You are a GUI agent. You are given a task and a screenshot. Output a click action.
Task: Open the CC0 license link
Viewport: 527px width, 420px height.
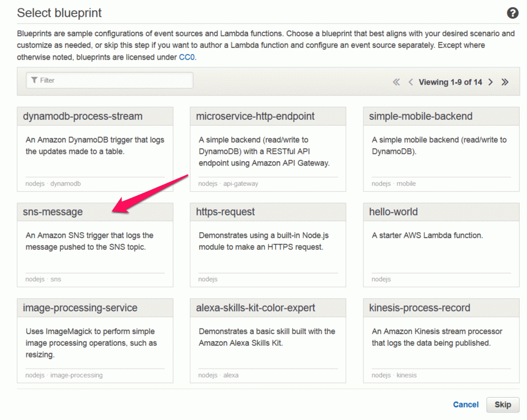click(186, 57)
